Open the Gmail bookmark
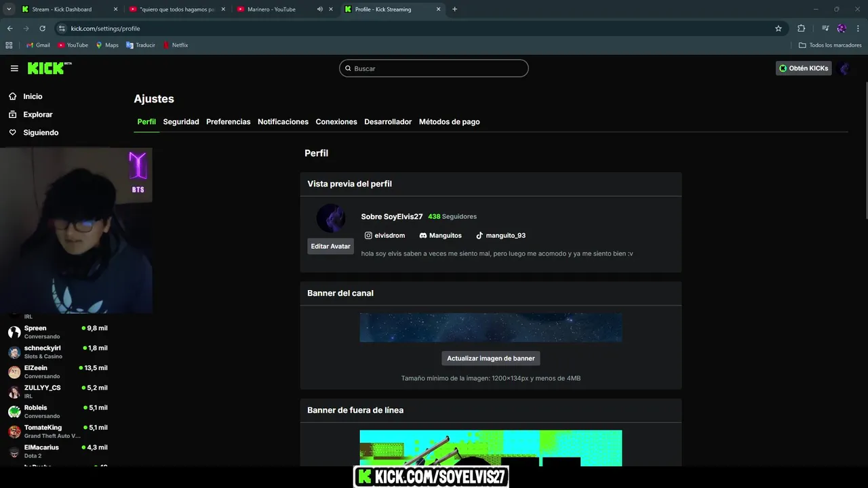 [38, 45]
